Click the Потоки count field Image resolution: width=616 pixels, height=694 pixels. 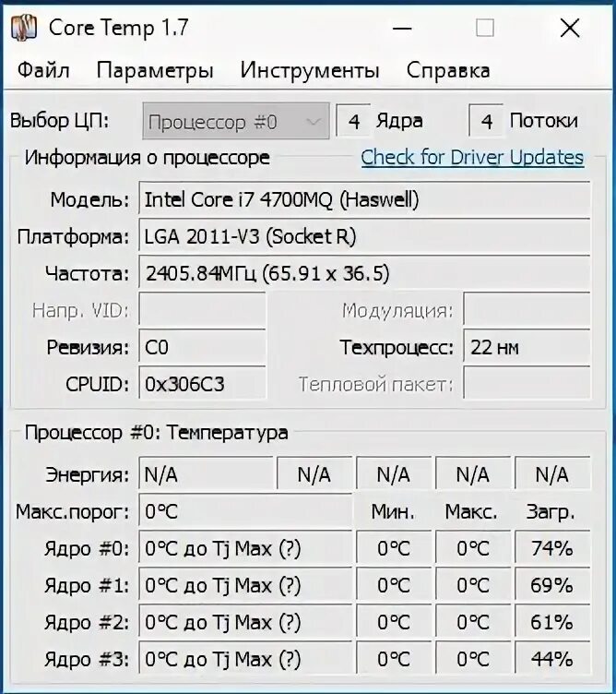point(486,121)
